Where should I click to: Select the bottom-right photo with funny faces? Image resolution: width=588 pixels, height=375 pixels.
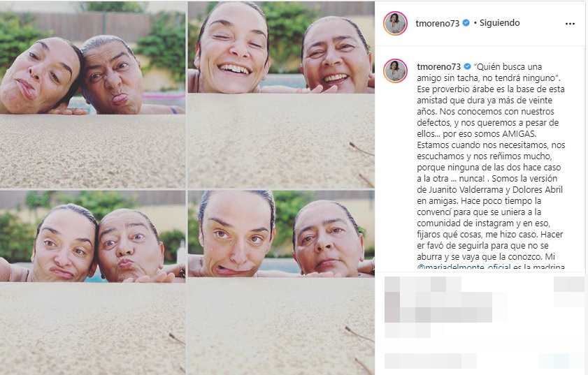coord(281,282)
